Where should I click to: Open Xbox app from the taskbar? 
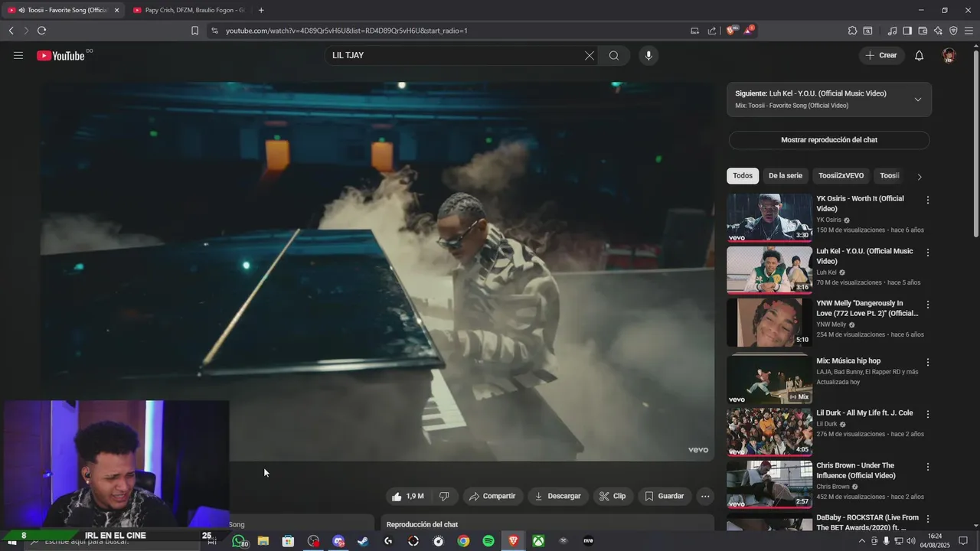[x=539, y=541]
